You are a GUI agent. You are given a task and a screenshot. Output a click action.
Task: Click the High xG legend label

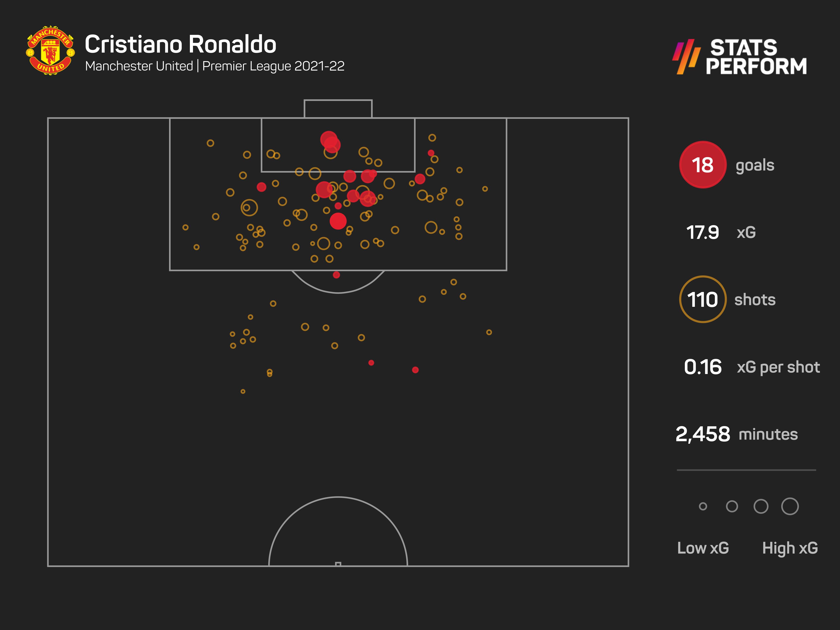790,548
